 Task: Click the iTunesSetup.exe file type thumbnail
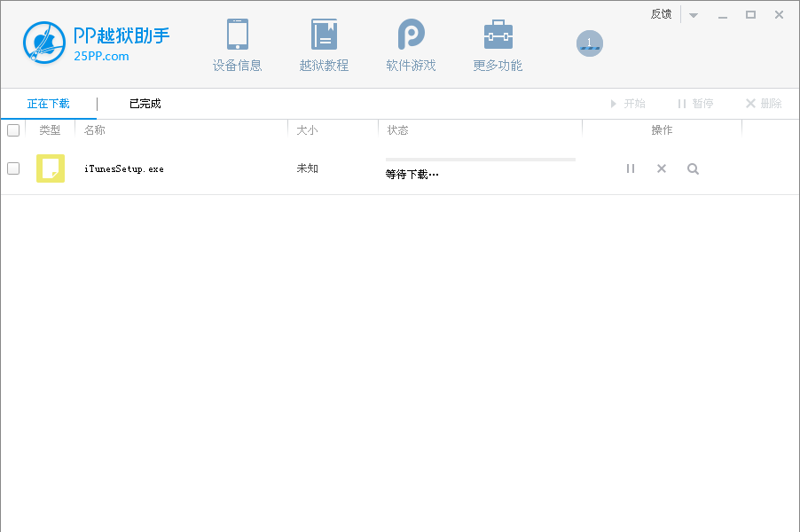point(51,168)
